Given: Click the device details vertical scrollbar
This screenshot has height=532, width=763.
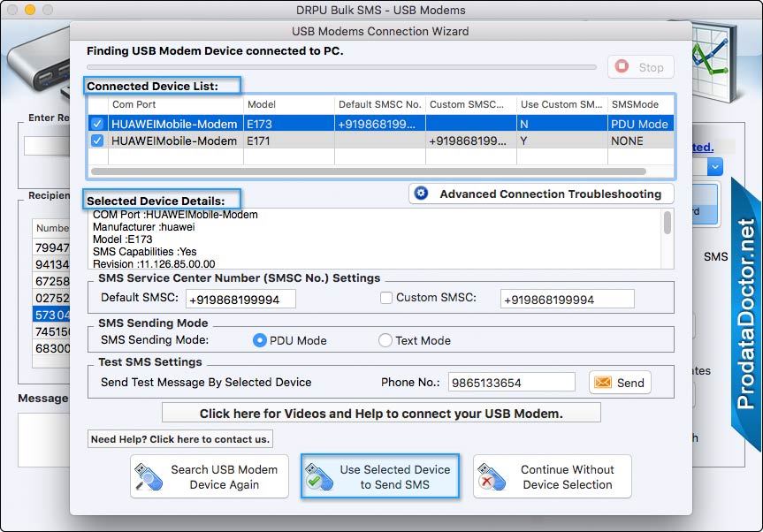Looking at the screenshot, I should point(668,223).
